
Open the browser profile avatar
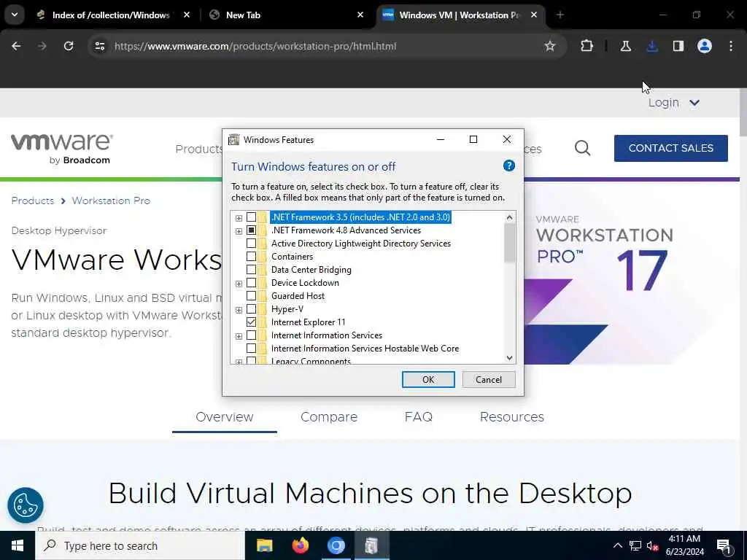(x=705, y=46)
